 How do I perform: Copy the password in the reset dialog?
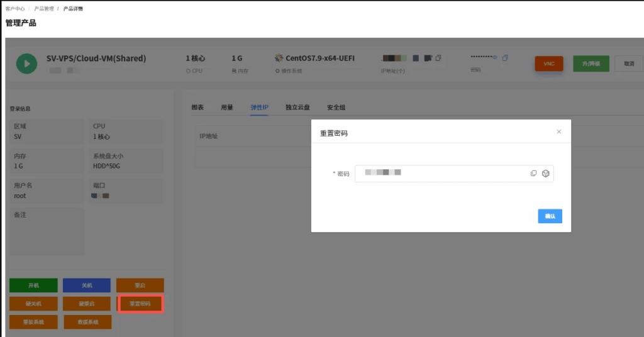coord(533,174)
